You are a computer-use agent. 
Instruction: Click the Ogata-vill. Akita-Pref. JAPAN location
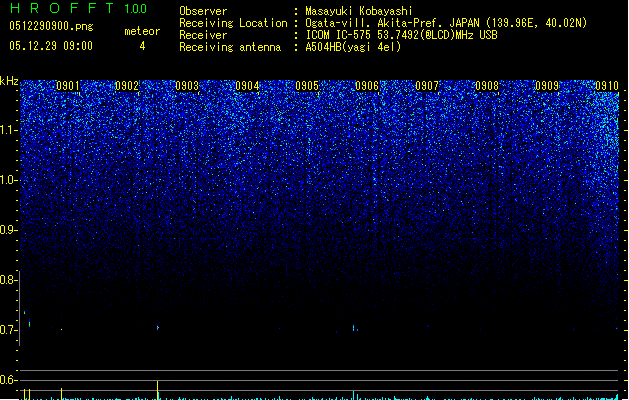446,23
